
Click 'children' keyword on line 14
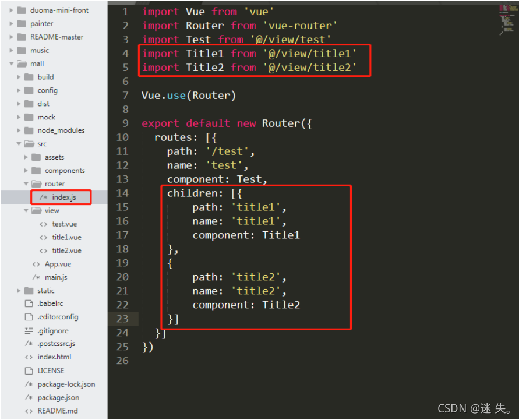pos(192,193)
